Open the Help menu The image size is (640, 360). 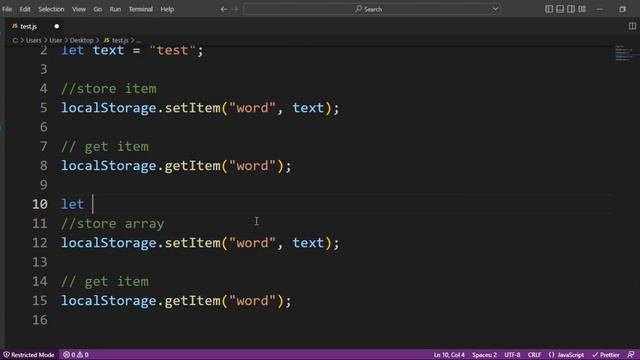167,9
